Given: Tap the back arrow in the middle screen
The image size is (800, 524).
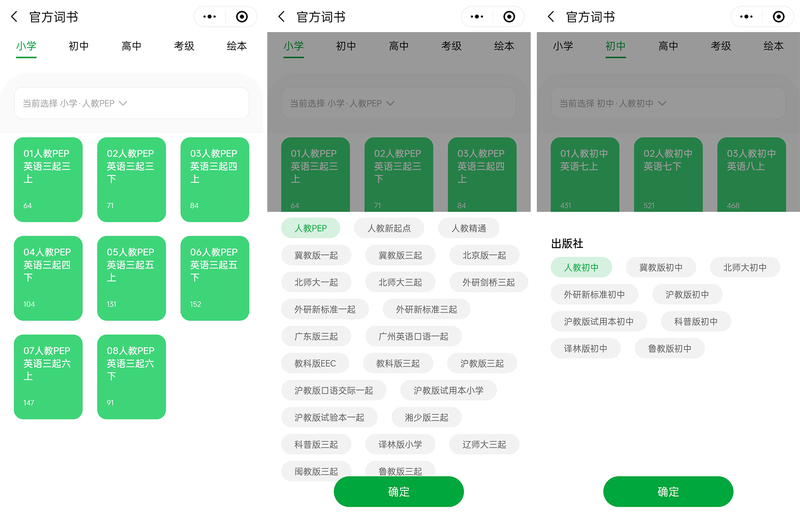Looking at the screenshot, I should [282, 17].
